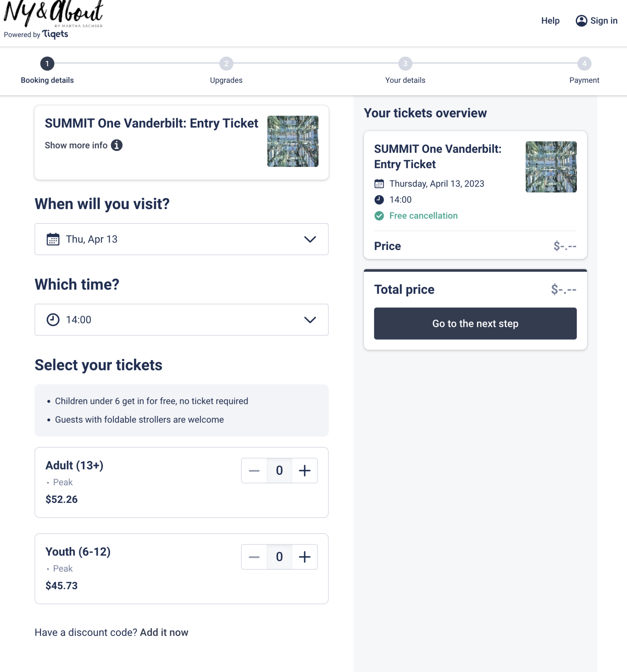Screen dimensions: 627x672
Task: Expand the Thu, Apr 13 date dropdown
Action: 310,239
